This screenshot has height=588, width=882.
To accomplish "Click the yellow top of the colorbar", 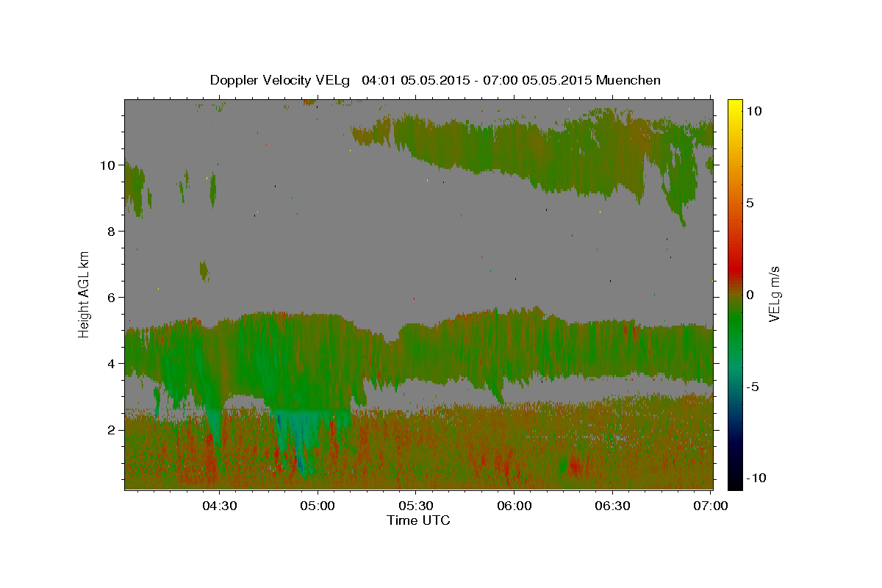I will click(735, 104).
